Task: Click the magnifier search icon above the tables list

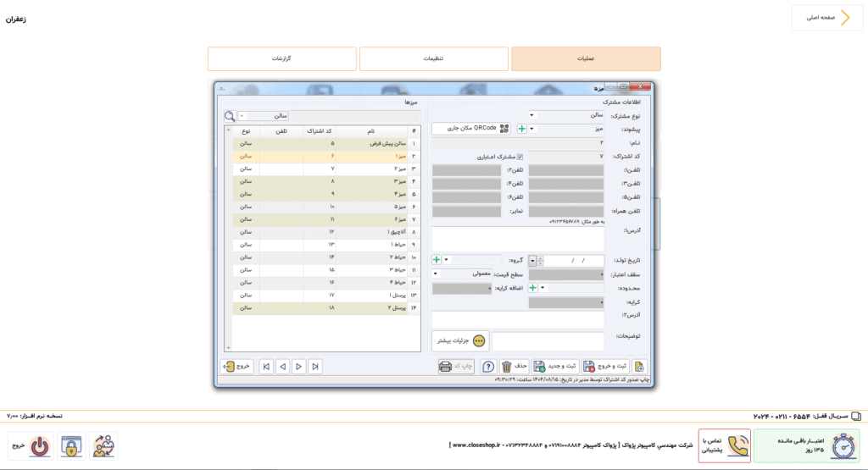Action: tap(230, 116)
